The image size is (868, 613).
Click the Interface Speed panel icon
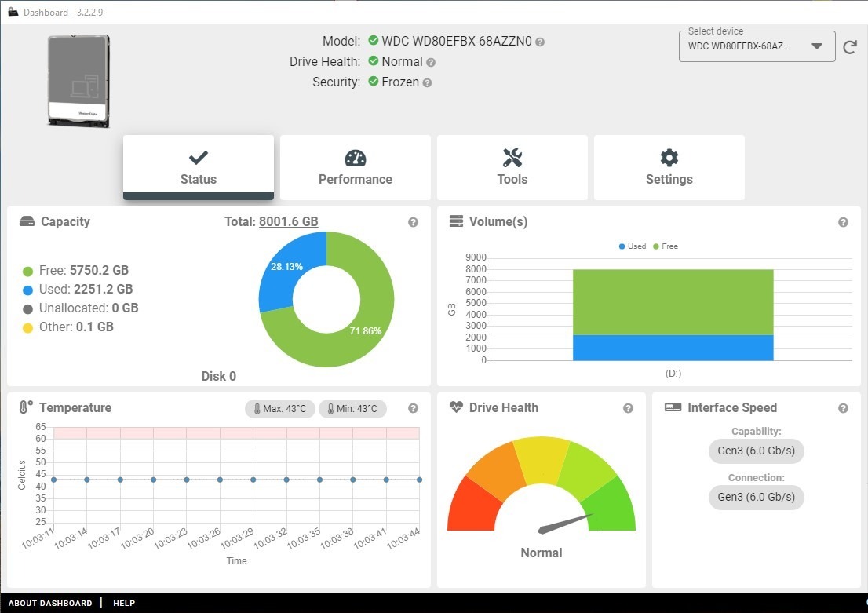coord(673,407)
